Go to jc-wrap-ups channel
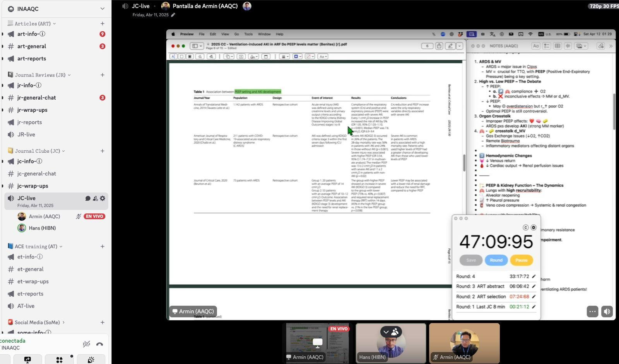Screen dimensions: 619x364 point(33,186)
